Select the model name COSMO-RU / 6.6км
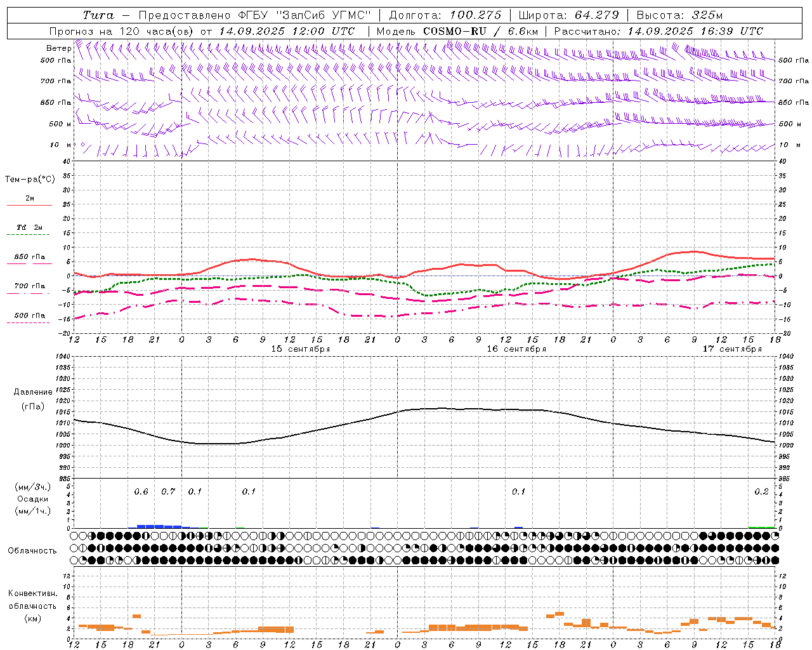This screenshot has width=812, height=650. [x=480, y=31]
